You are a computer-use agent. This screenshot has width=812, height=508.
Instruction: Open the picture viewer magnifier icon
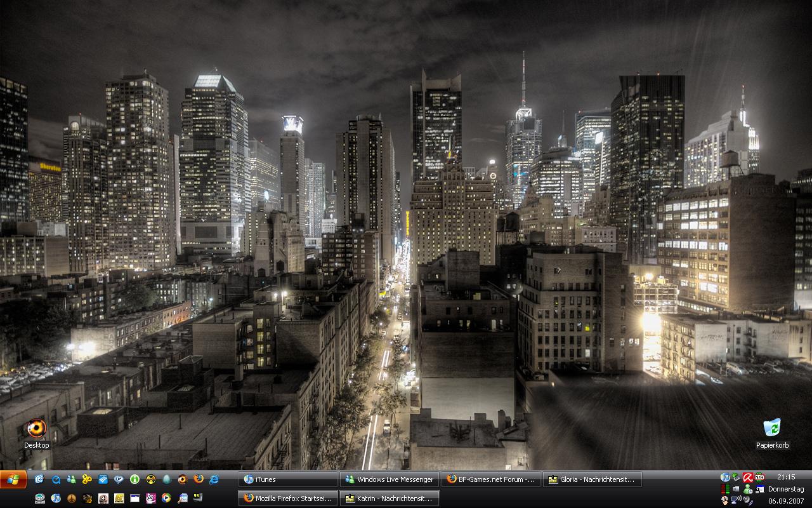coord(183,498)
